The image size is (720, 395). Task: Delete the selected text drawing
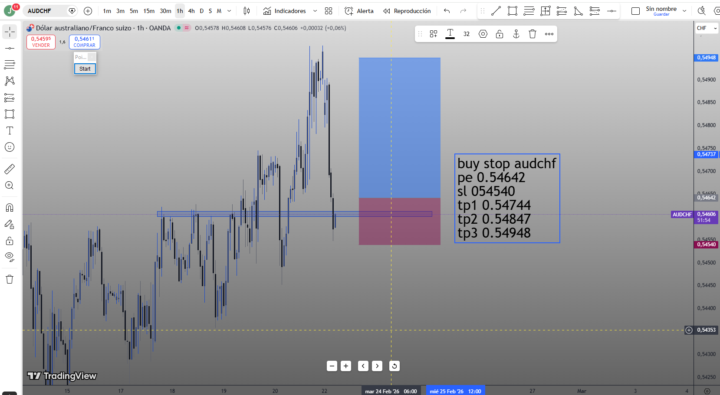pos(533,34)
